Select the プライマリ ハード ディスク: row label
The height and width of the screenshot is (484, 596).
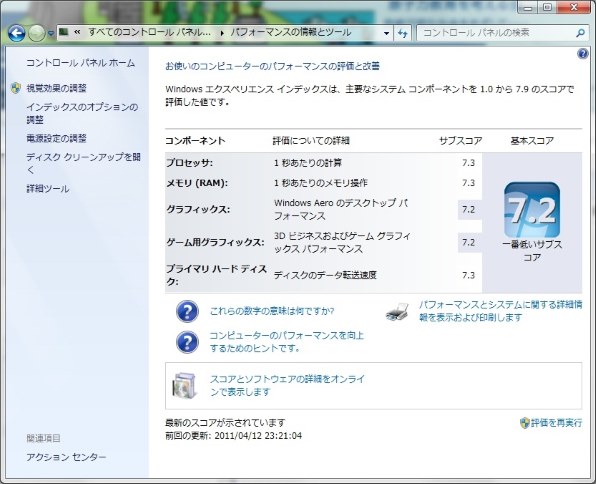point(217,275)
